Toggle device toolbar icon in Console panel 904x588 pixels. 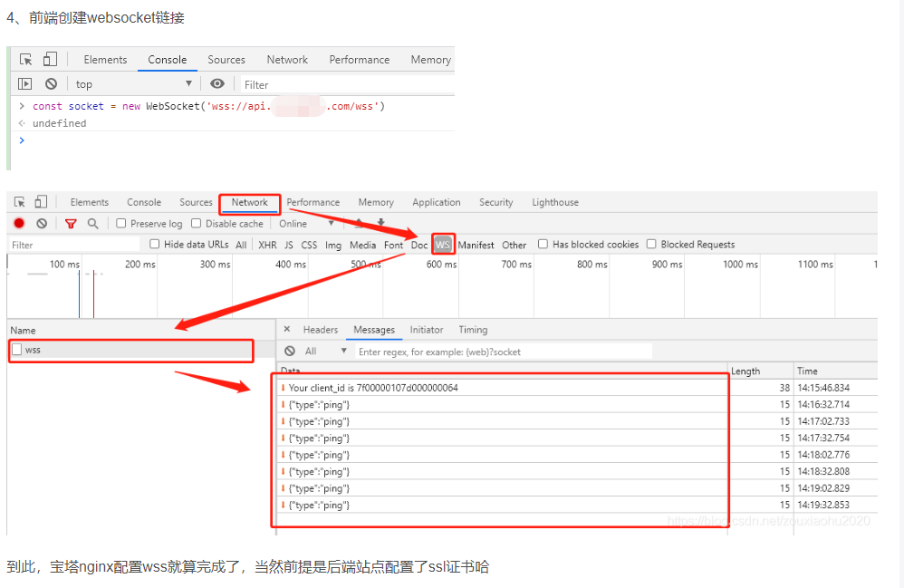click(50, 60)
